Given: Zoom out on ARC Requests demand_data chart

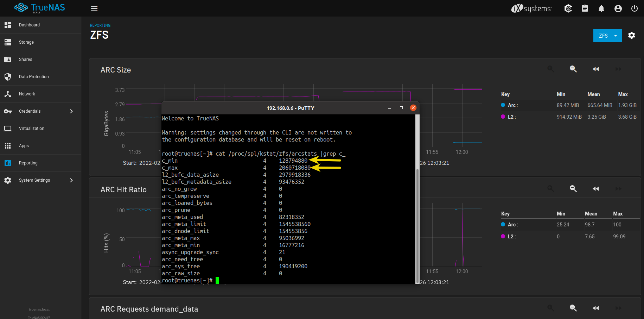Looking at the screenshot, I should coord(573,308).
